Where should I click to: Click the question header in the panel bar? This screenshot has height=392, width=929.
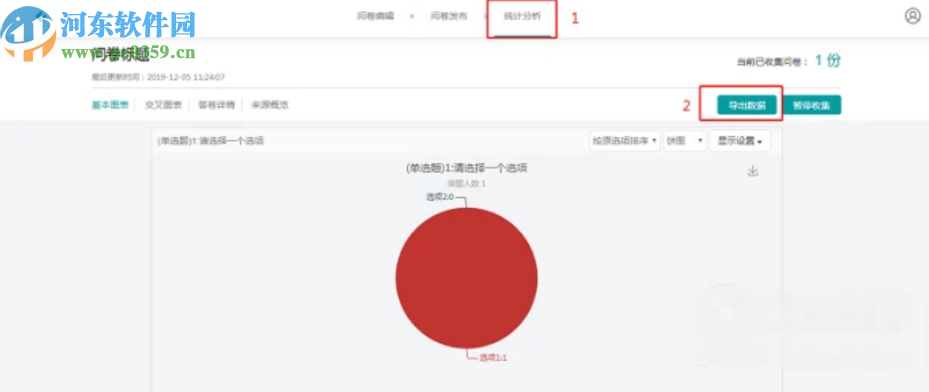click(x=210, y=141)
